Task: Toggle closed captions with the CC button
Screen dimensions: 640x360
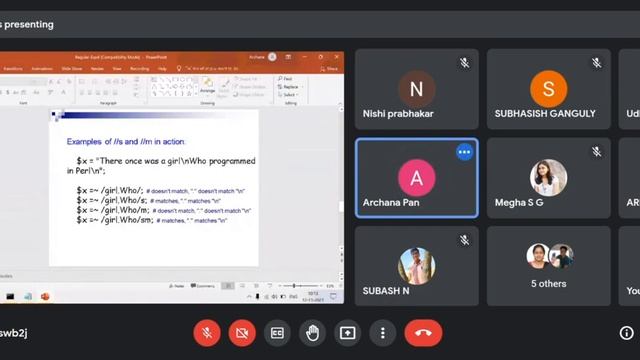Action: pos(277,333)
